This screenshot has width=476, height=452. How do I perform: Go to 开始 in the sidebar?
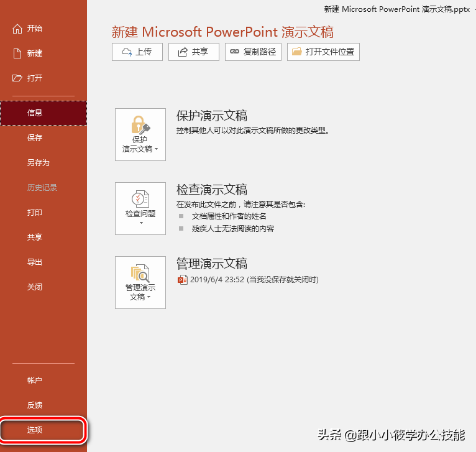(x=43, y=29)
